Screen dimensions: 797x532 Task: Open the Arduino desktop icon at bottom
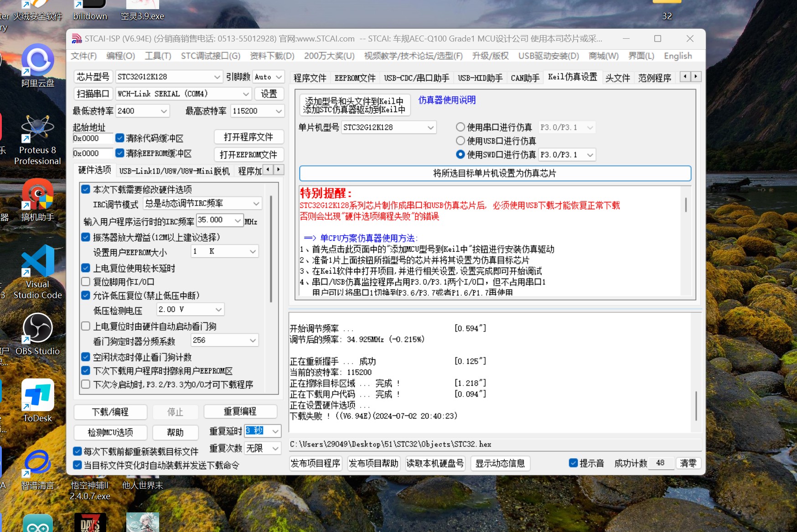tap(38, 523)
